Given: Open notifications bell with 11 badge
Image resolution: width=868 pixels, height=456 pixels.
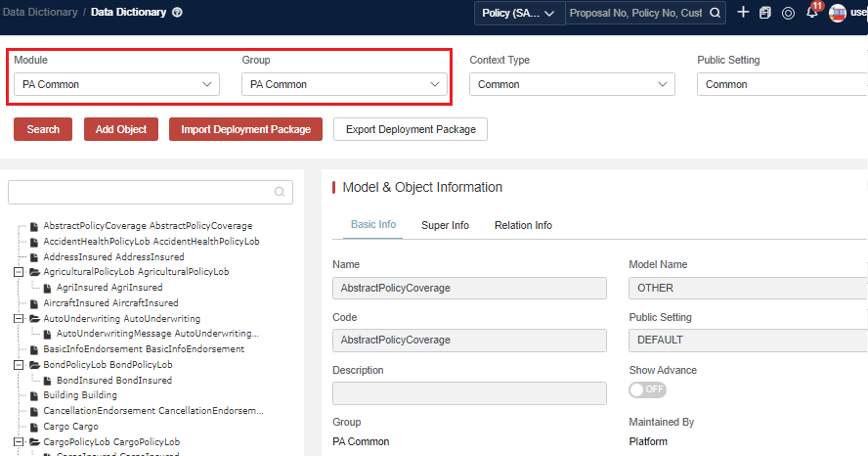Looking at the screenshot, I should (x=812, y=13).
